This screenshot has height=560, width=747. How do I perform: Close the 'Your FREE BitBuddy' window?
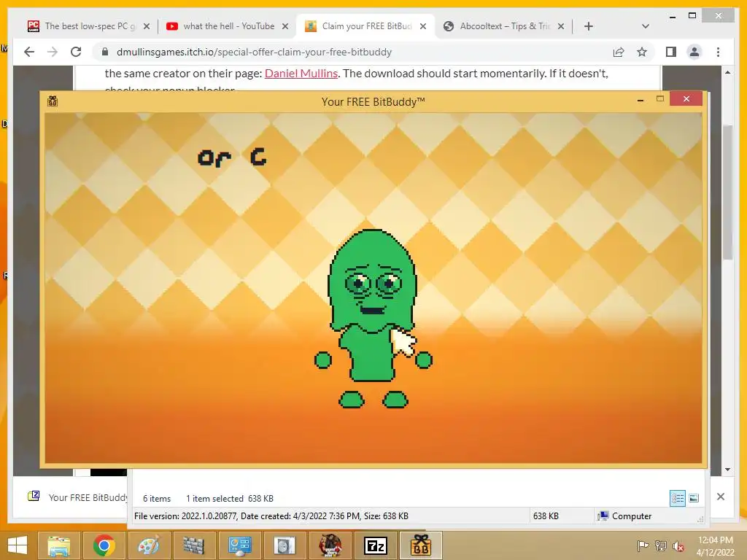pyautogui.click(x=686, y=98)
